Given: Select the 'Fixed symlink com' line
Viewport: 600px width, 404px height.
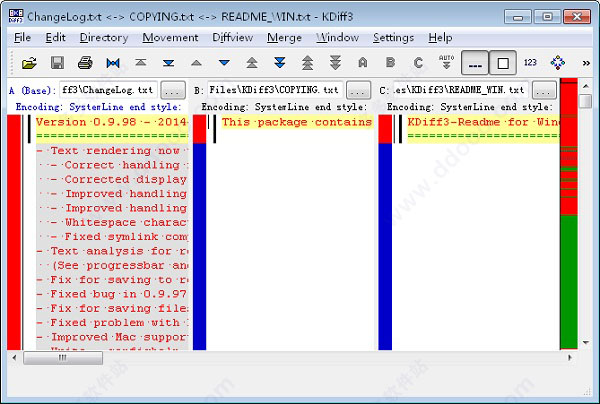Looking at the screenshot, I should (112, 237).
